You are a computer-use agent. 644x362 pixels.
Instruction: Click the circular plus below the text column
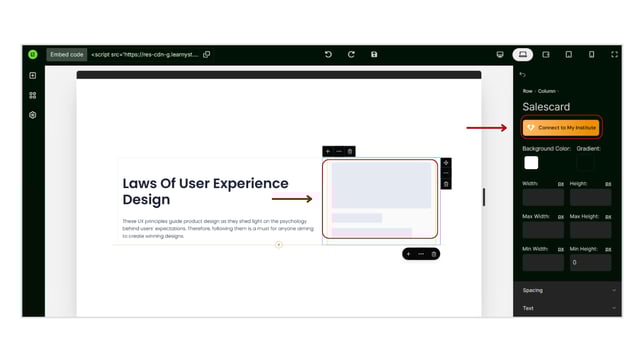279,245
